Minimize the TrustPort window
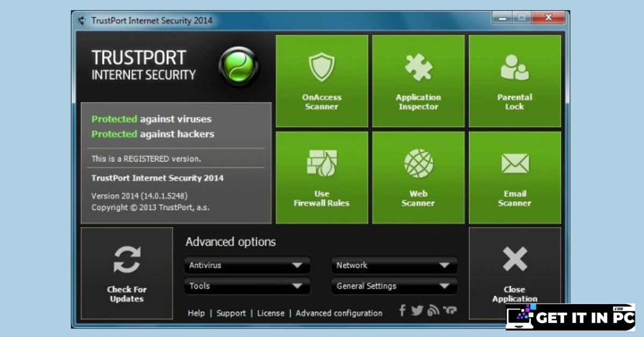This screenshot has height=337, width=644. 502,18
